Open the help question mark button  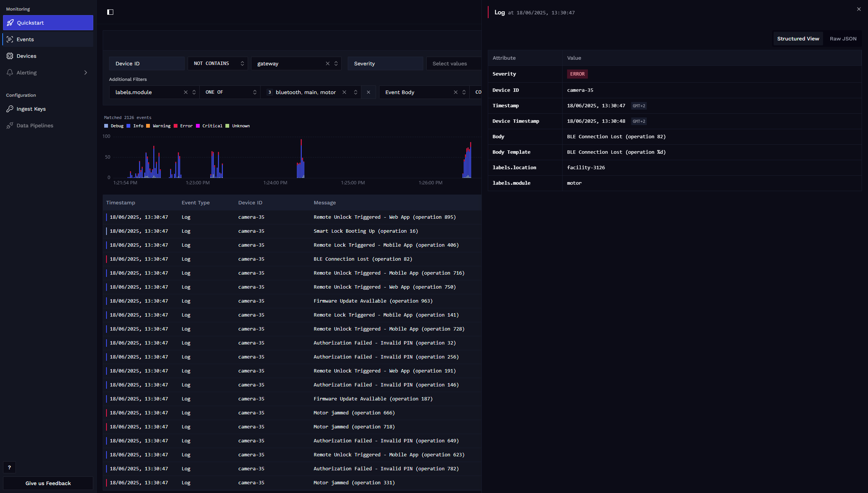[x=9, y=467]
